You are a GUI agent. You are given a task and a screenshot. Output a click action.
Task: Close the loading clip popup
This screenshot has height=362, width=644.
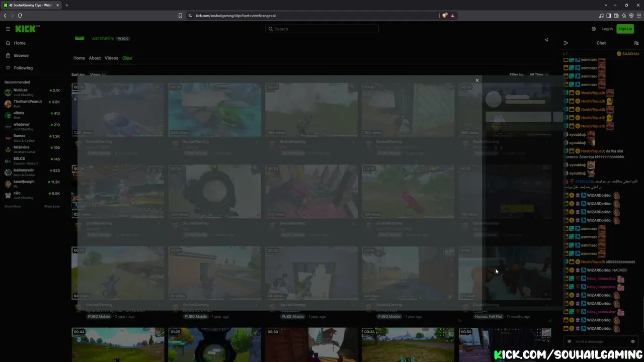tap(477, 80)
